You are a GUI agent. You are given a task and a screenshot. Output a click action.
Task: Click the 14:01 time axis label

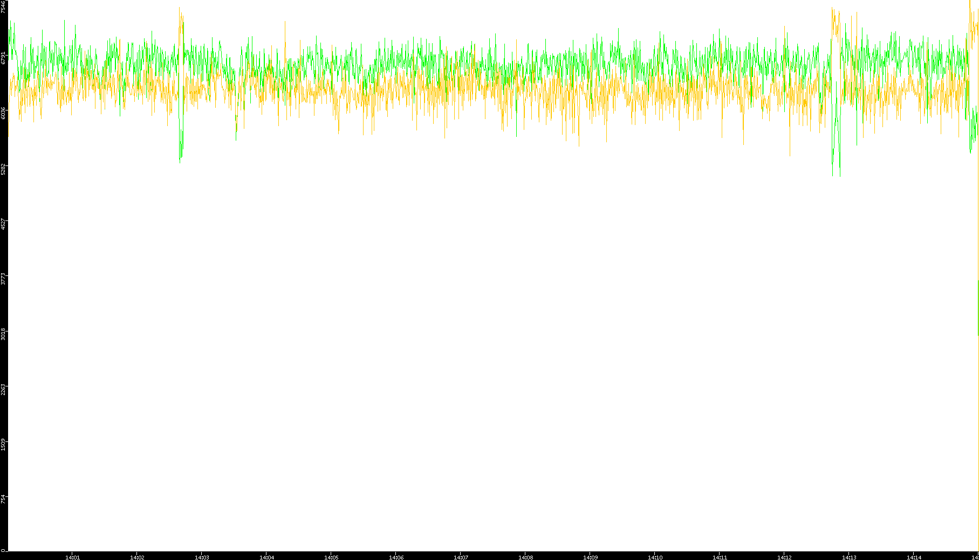pos(72,557)
